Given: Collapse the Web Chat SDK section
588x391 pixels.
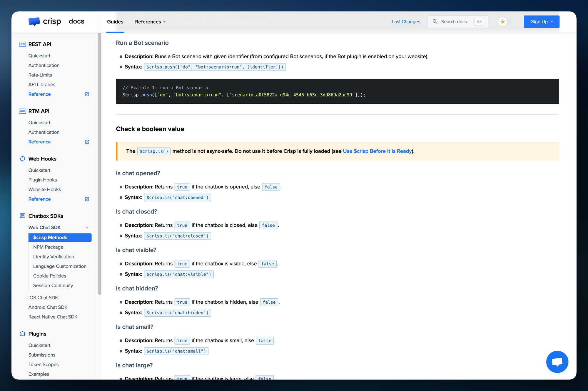Looking at the screenshot, I should tap(87, 227).
